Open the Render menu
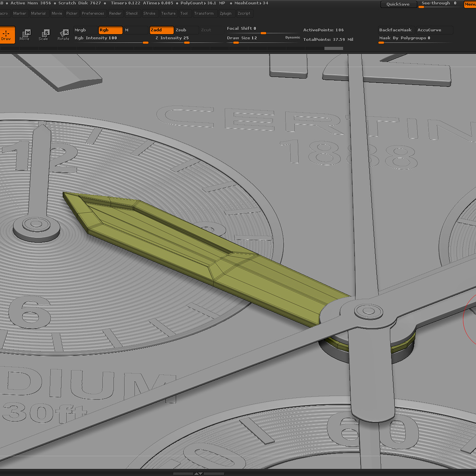The image size is (476, 476). click(115, 13)
